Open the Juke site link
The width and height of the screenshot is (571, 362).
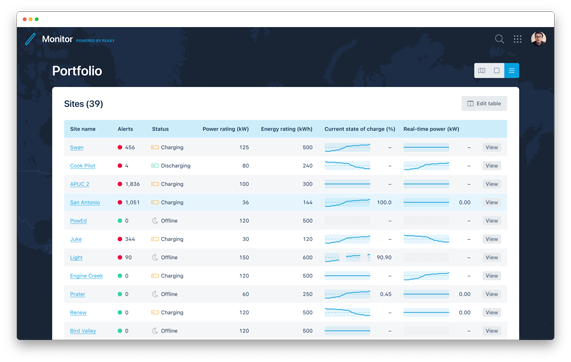(x=76, y=239)
